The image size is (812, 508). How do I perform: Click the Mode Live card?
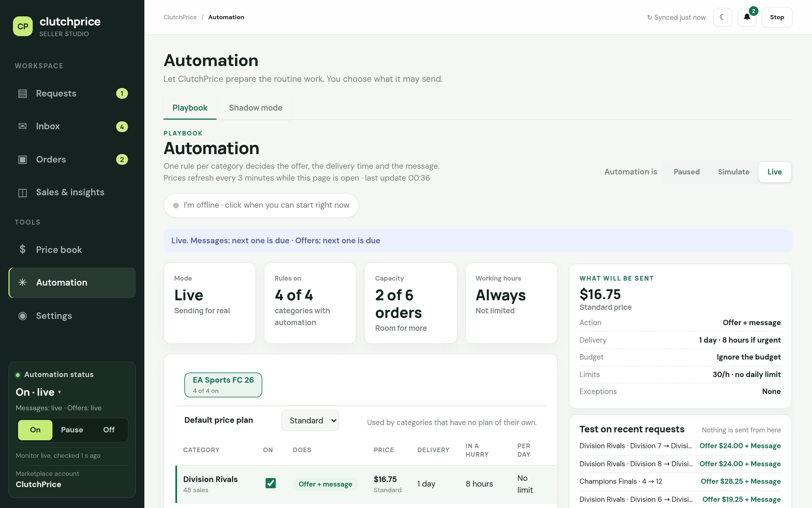[x=209, y=303]
